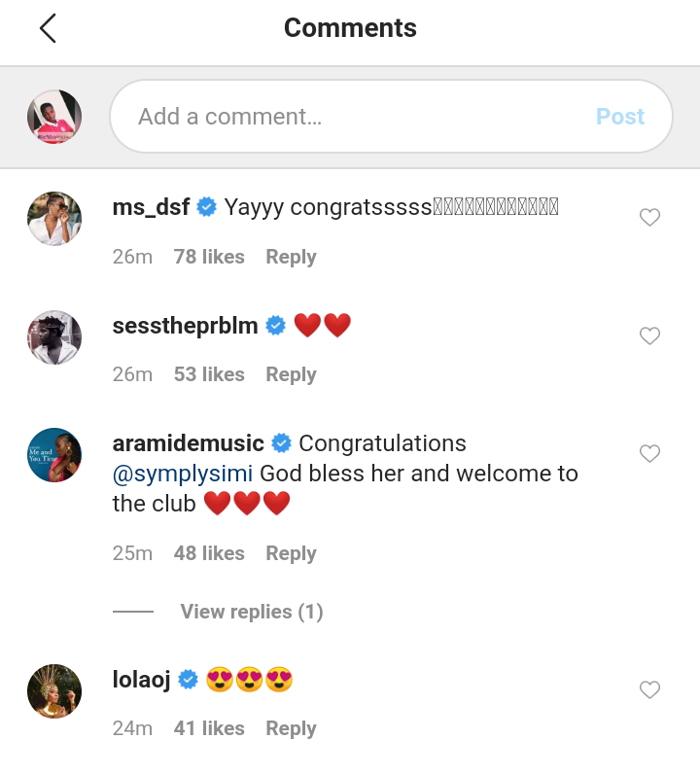This screenshot has width=700, height=775.
Task: Open lolaoj profile avatar
Action: 54,691
